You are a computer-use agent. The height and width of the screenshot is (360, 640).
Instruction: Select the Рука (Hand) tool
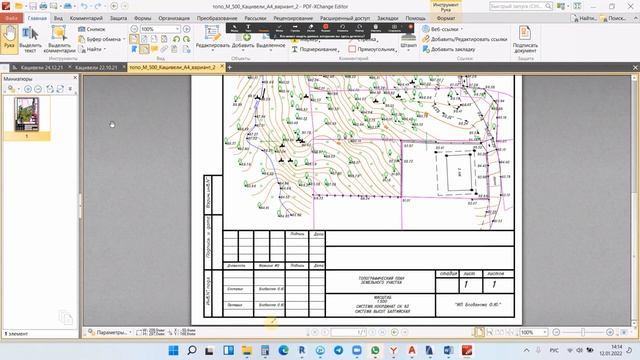[x=9, y=39]
